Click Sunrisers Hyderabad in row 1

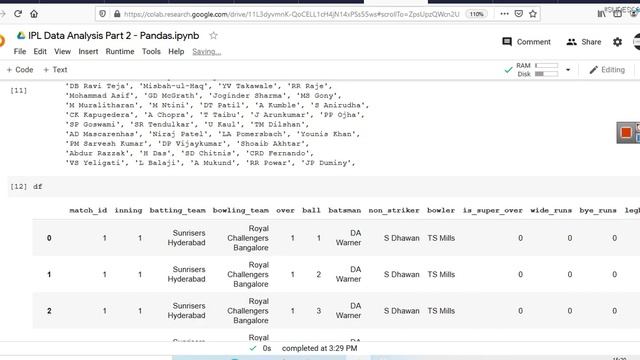pos(187,274)
